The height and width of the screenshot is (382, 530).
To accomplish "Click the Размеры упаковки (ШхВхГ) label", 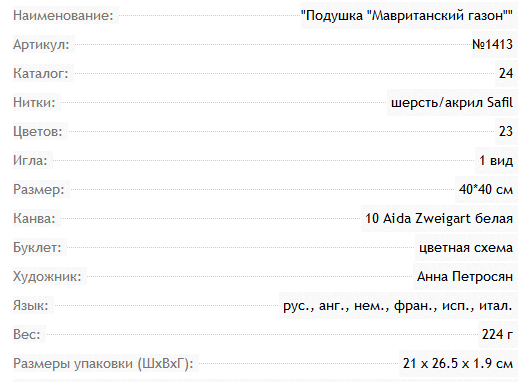I will [103, 364].
